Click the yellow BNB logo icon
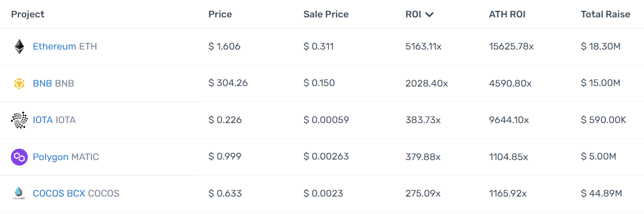The image size is (644, 214). pyautogui.click(x=19, y=84)
